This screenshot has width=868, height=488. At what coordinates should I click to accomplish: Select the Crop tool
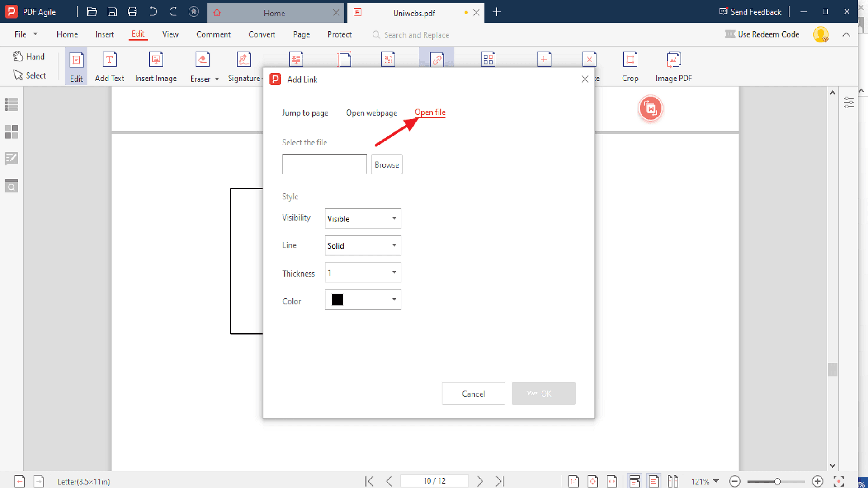631,66
